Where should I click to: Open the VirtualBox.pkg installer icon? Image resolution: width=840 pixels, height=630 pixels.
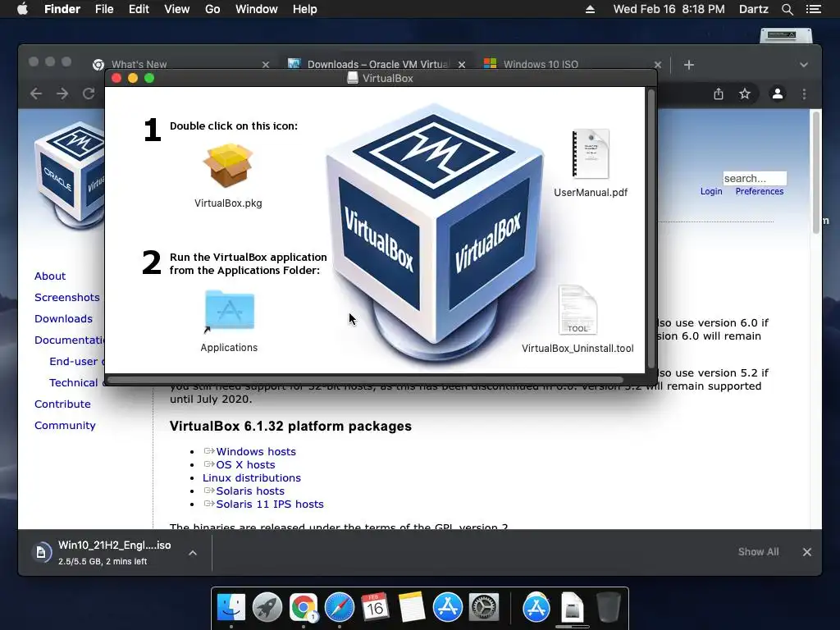pyautogui.click(x=228, y=165)
